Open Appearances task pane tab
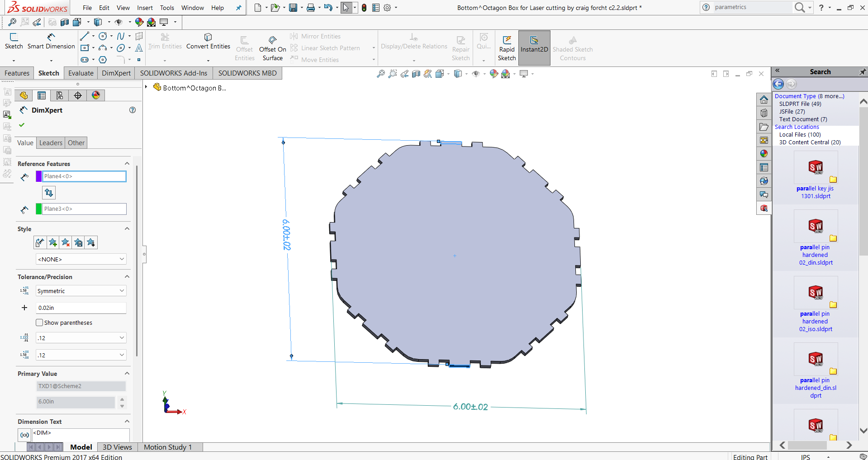The image size is (868, 460). pos(764,154)
